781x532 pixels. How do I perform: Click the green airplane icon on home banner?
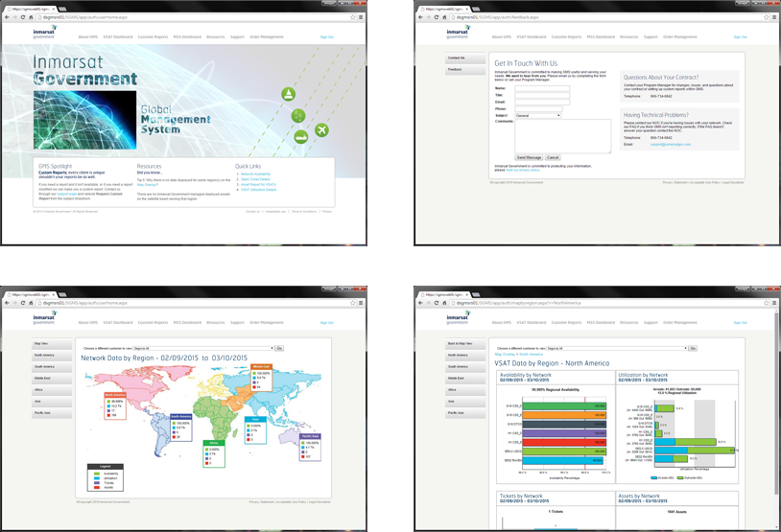(321, 130)
